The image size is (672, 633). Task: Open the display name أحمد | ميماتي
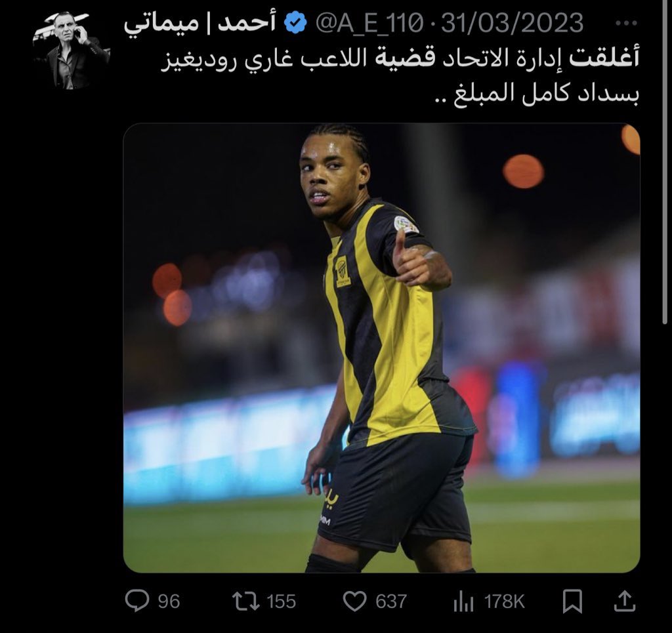click(200, 24)
